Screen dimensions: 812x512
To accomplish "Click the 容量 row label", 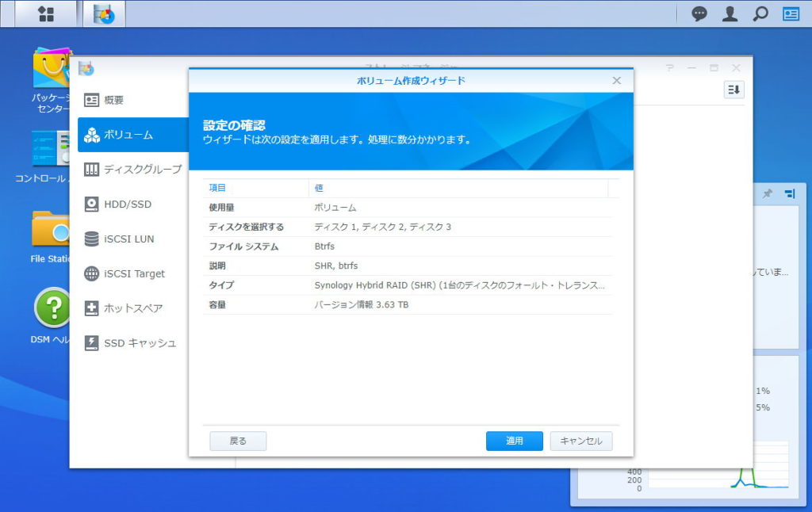I will (x=217, y=305).
